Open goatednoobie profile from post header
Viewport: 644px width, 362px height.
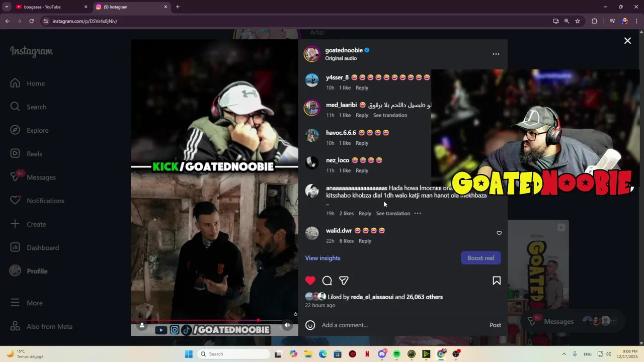click(x=344, y=50)
